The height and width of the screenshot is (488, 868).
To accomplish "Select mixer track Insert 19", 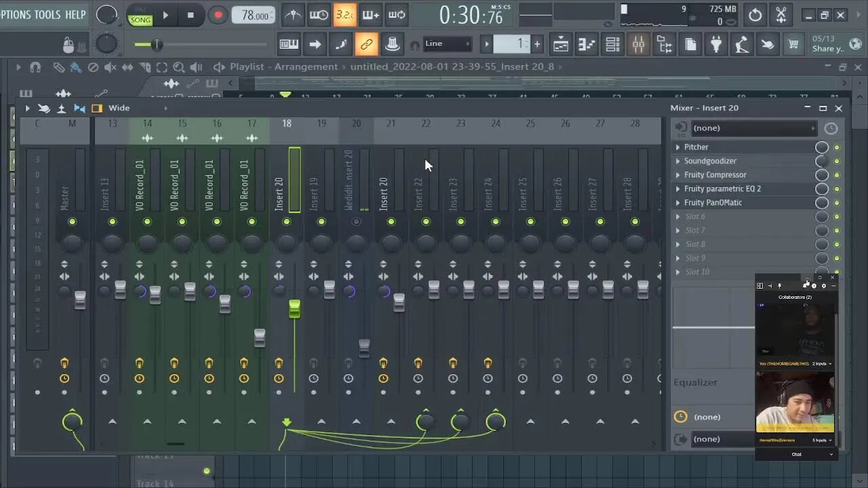I will coord(314,193).
